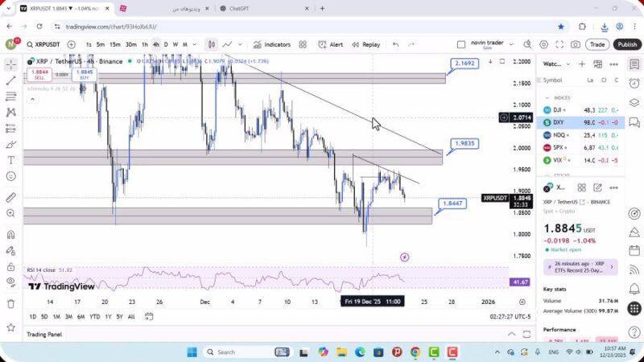Click the Trade button
The height and width of the screenshot is (362, 644).
pyautogui.click(x=597, y=44)
